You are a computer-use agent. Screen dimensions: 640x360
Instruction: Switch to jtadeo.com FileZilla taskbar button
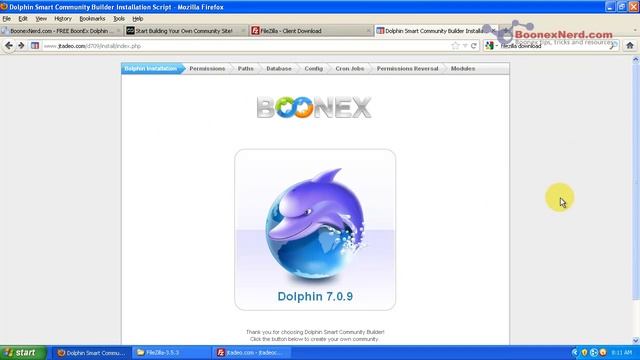tap(251, 353)
